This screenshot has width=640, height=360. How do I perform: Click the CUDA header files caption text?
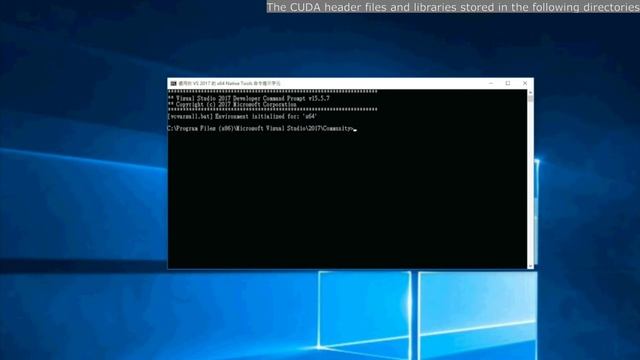coord(453,7)
